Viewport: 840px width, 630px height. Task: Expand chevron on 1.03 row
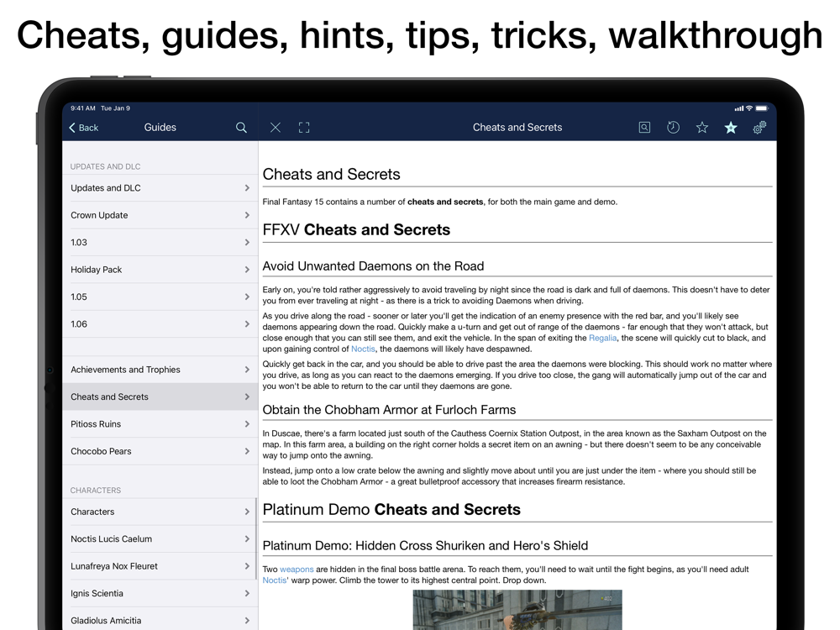coord(247,242)
